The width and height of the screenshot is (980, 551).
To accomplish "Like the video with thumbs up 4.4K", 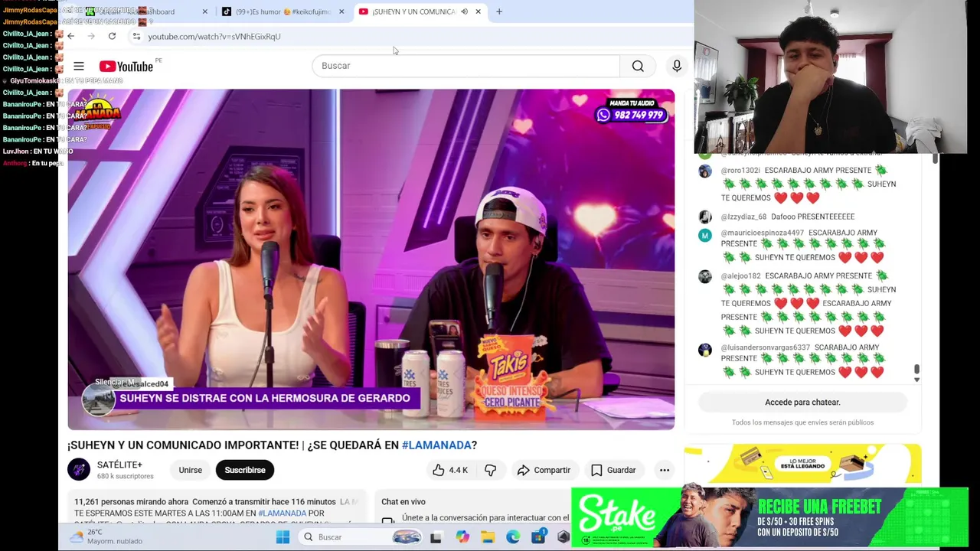I will (x=450, y=470).
